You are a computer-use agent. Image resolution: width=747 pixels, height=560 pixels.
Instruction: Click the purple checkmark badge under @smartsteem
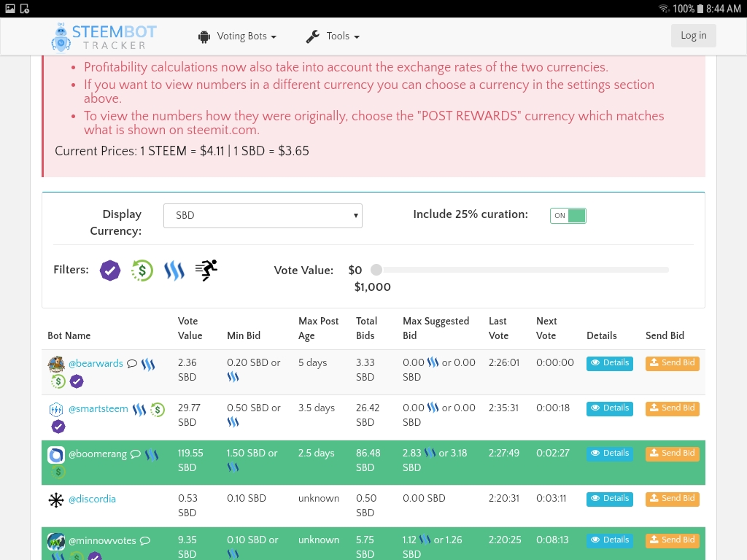click(x=58, y=427)
